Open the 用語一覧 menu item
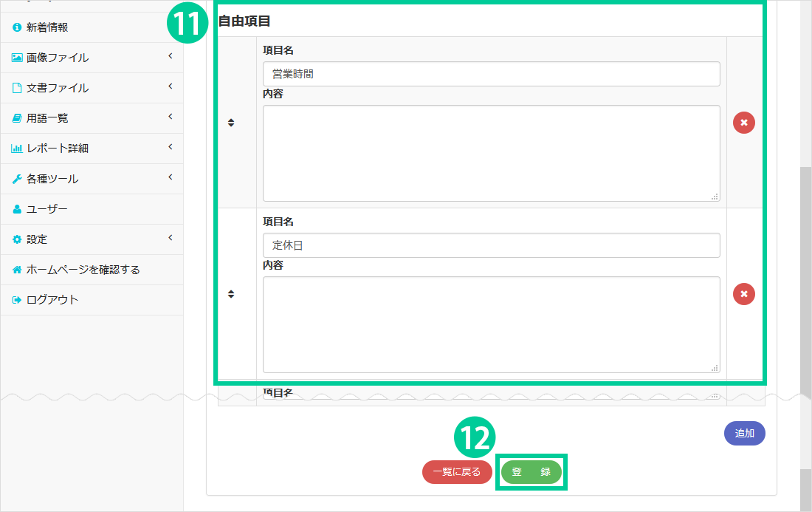 click(x=47, y=118)
